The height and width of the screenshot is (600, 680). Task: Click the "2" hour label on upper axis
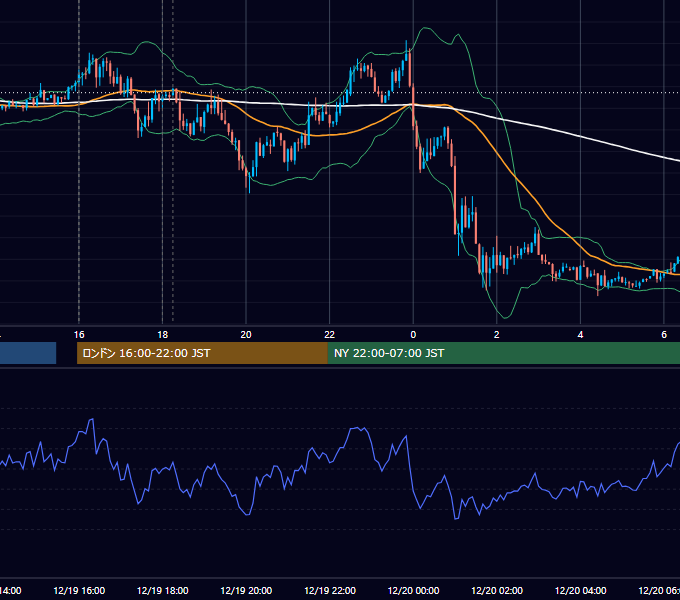coord(497,335)
